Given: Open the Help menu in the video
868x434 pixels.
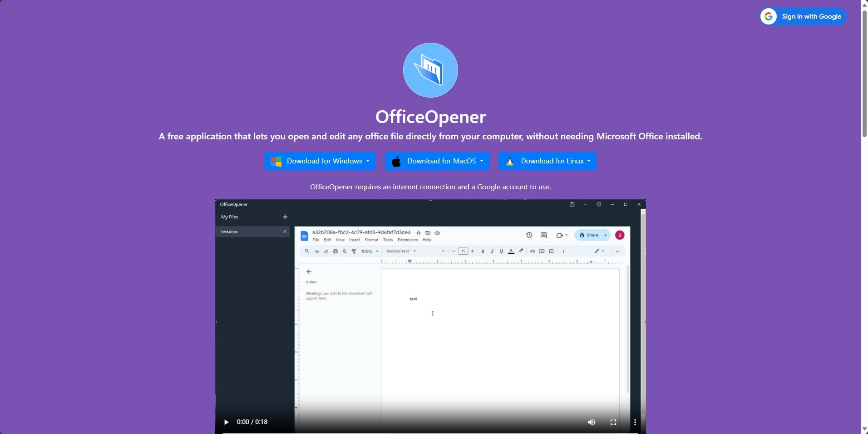Looking at the screenshot, I should (427, 240).
